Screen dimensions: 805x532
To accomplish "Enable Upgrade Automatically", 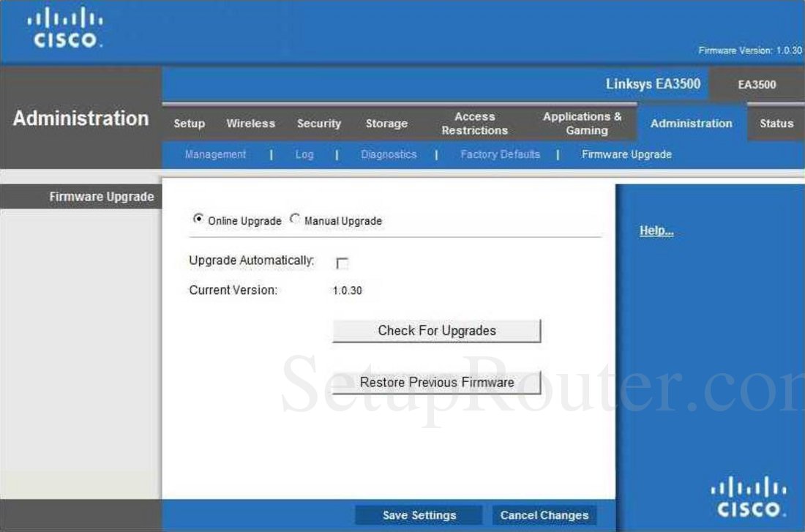I will (x=340, y=262).
